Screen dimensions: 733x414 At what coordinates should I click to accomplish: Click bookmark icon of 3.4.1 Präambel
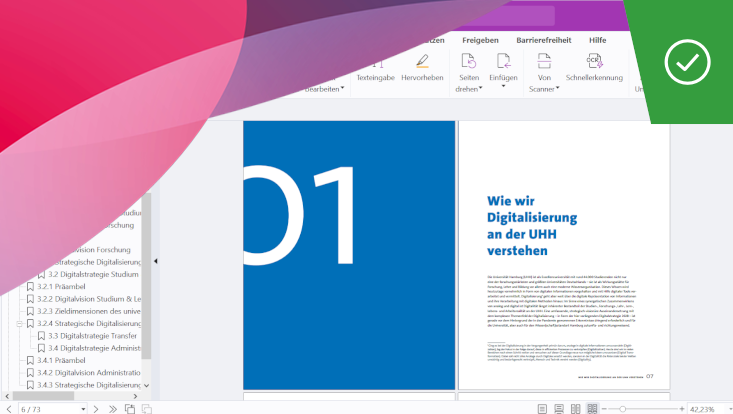pyautogui.click(x=30, y=360)
